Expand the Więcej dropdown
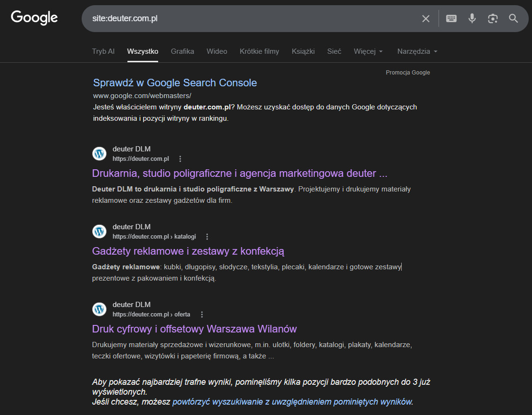The height and width of the screenshot is (415, 532). (368, 51)
